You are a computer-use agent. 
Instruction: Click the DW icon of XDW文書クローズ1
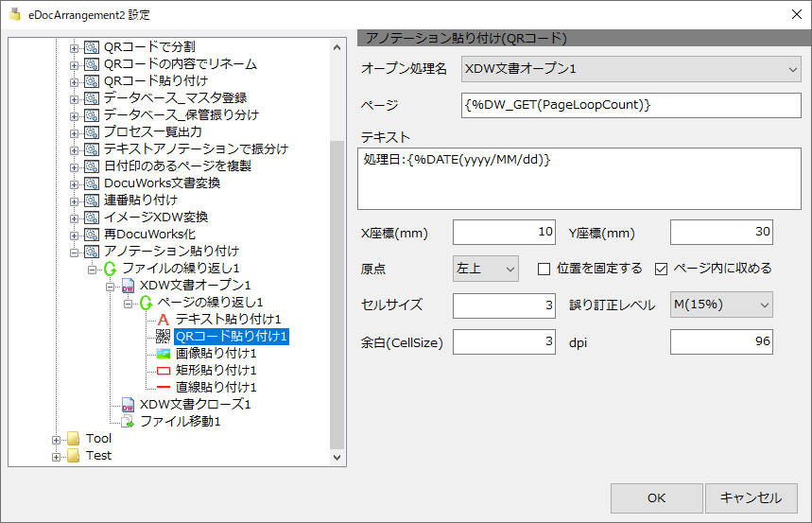[x=128, y=405]
